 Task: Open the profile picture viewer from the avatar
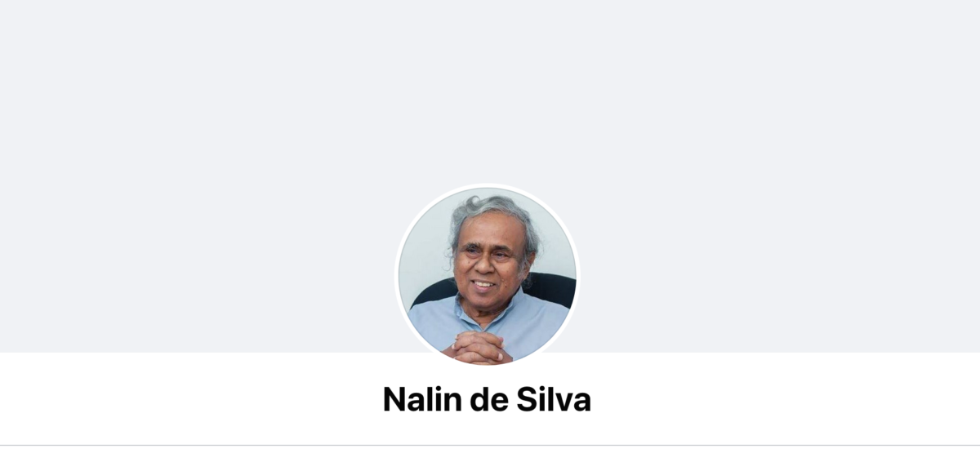pyautogui.click(x=488, y=275)
